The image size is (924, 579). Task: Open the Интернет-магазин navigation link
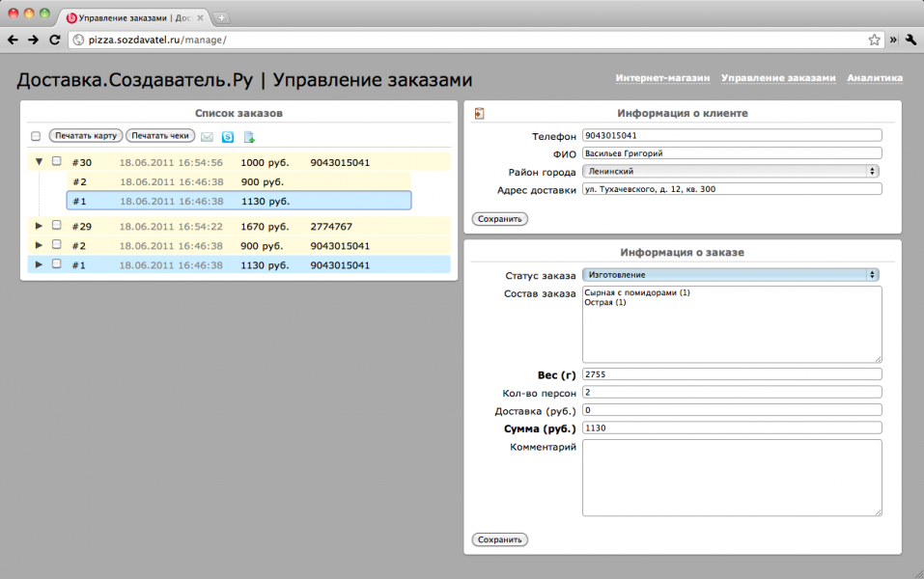coord(662,78)
